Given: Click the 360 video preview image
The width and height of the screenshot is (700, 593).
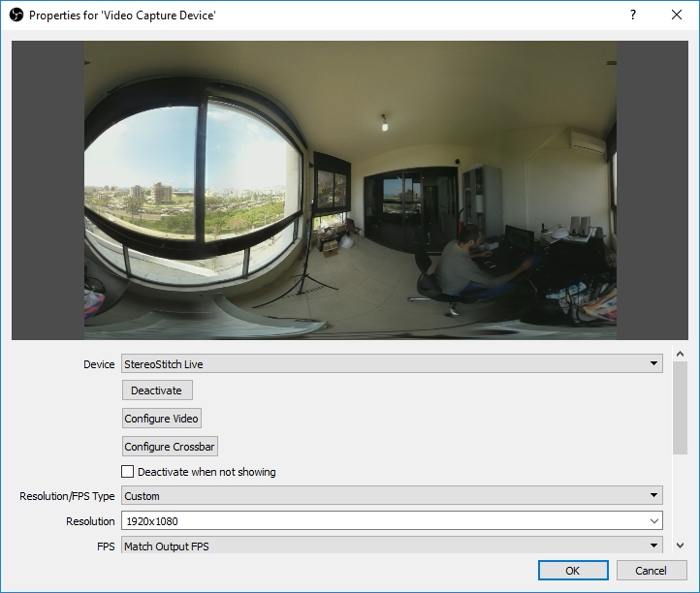Looking at the screenshot, I should click(x=350, y=190).
